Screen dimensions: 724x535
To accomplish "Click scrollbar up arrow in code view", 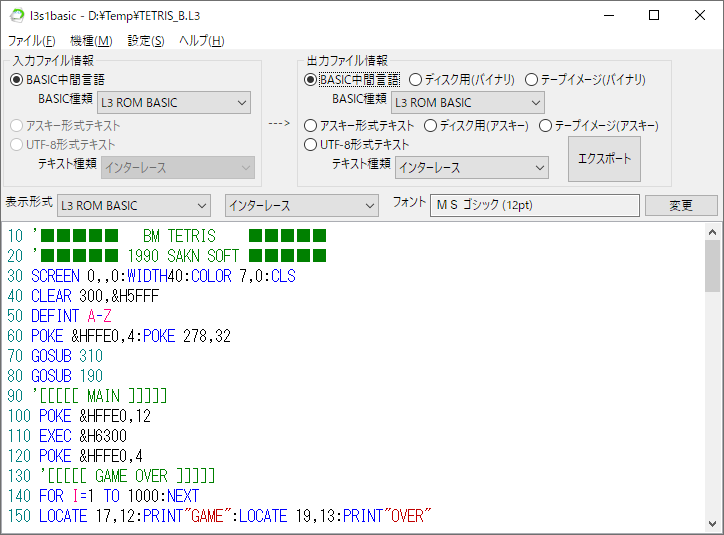I will coord(712,233).
